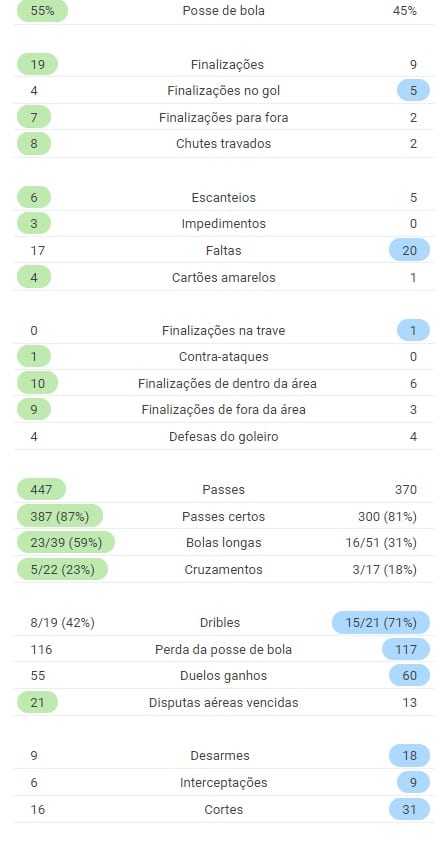448x857 pixels.
Task: Click the blue 31 Cortes badge
Action: 409,809
